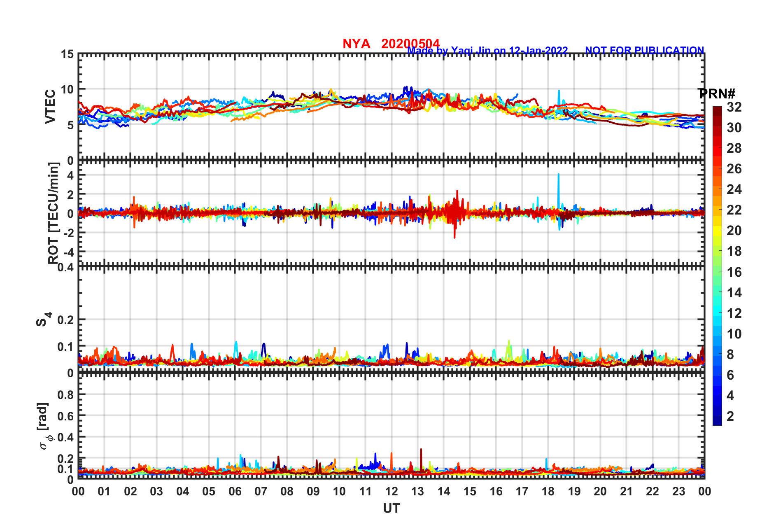
Task: Click the sigma phi axis tick label 0.8
Action: [x=66, y=394]
